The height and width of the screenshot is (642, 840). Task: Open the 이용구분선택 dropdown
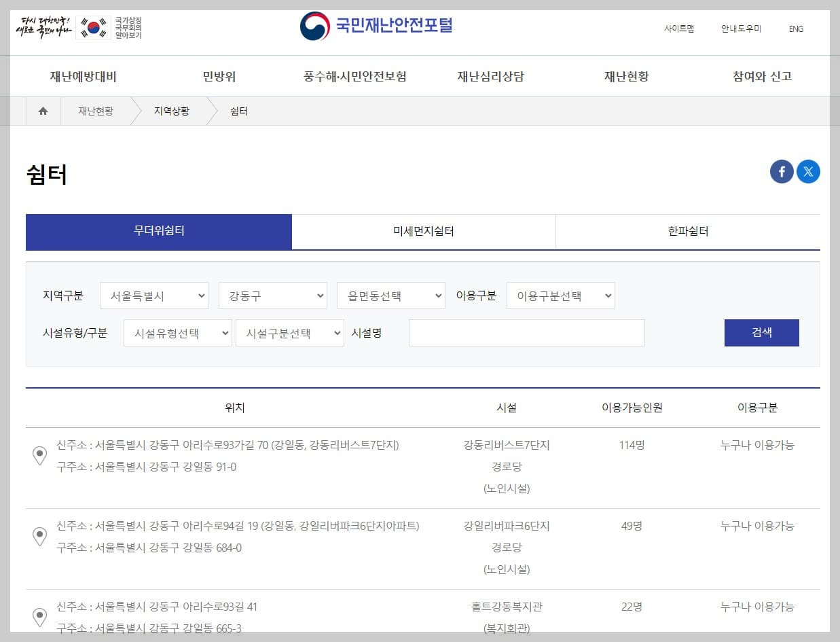coord(561,296)
